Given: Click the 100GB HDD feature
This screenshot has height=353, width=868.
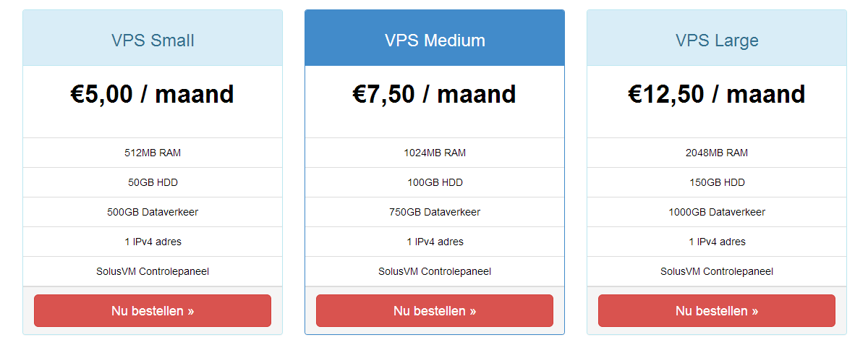Looking at the screenshot, I should [435, 182].
